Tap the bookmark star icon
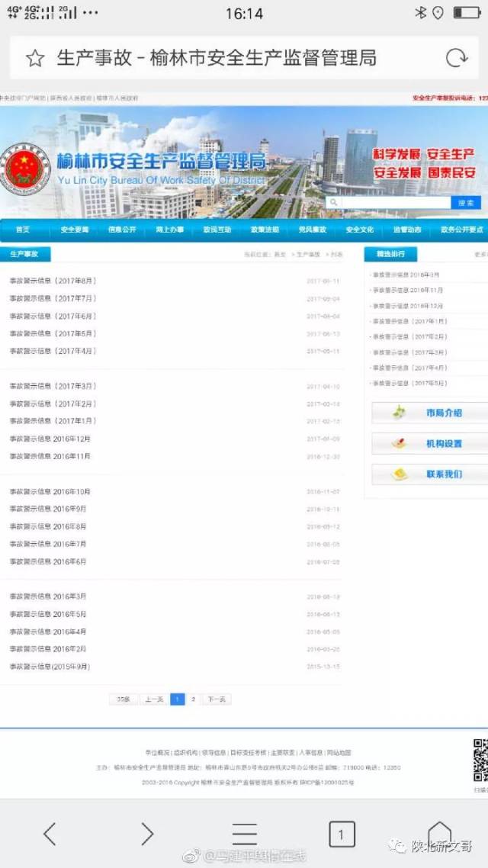 35,58
